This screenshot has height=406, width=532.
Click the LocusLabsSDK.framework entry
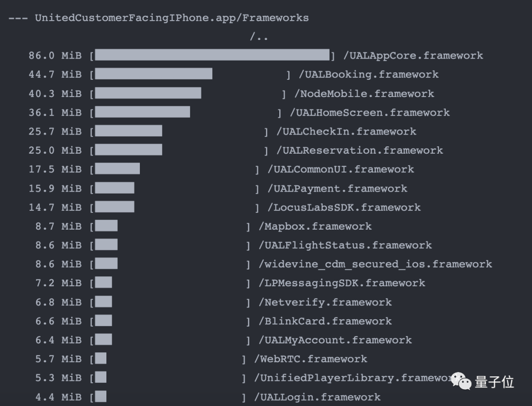click(x=344, y=207)
